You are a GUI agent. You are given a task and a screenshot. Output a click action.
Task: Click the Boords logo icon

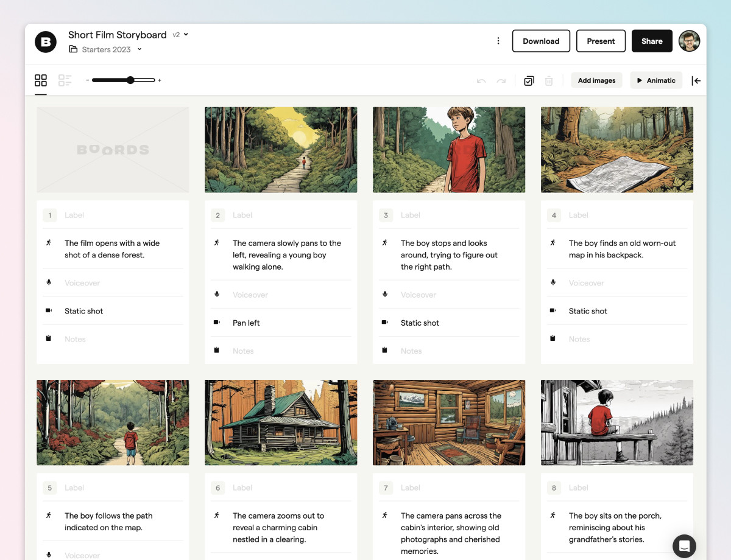point(46,41)
